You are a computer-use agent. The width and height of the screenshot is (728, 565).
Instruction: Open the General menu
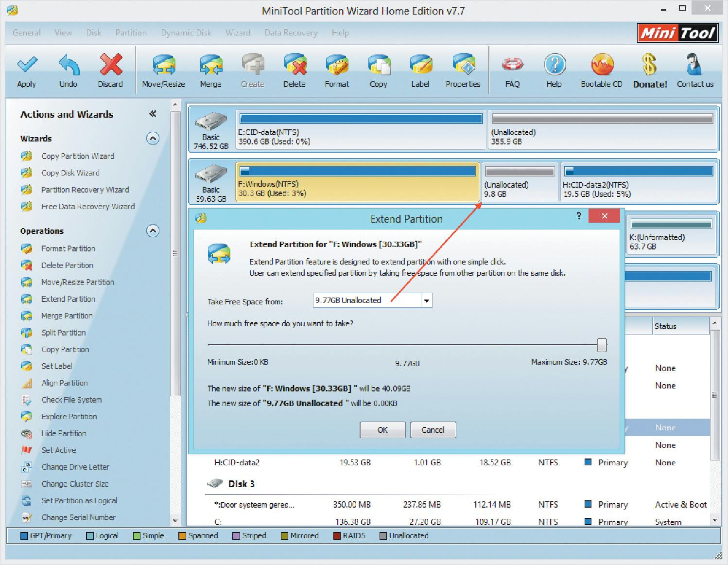27,33
